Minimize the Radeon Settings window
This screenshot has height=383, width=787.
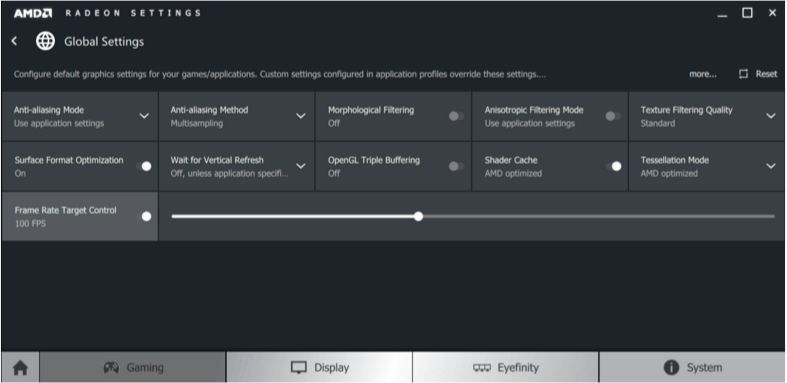pos(722,16)
